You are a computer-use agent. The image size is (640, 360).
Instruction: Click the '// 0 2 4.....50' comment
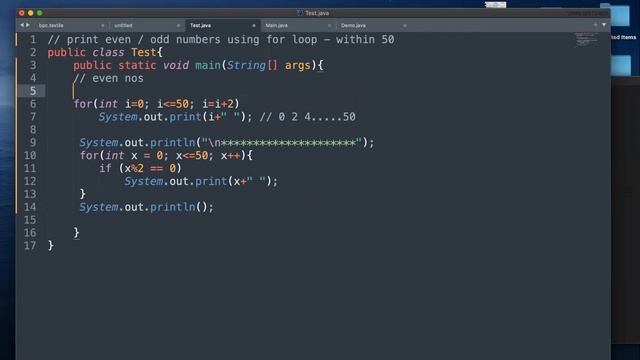click(308, 117)
